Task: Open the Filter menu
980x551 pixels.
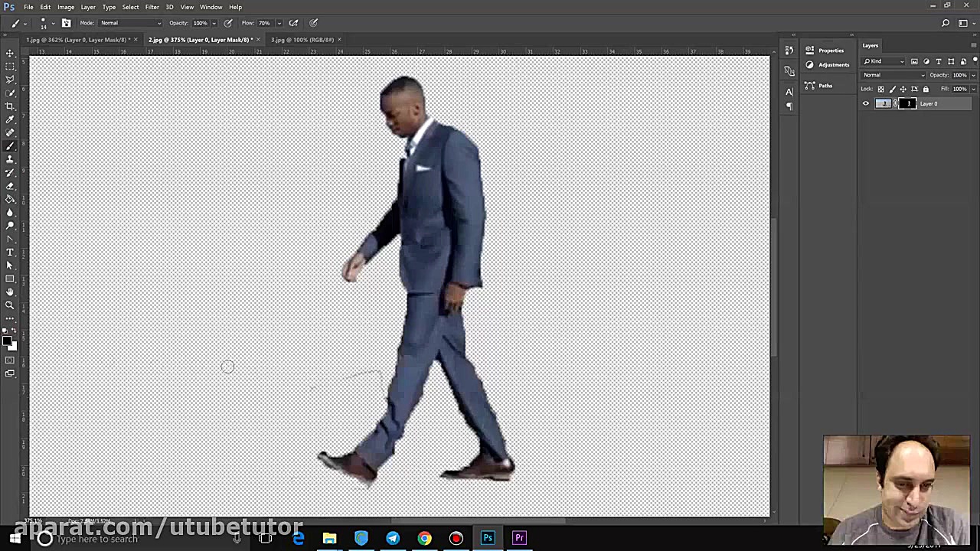Action: point(152,7)
